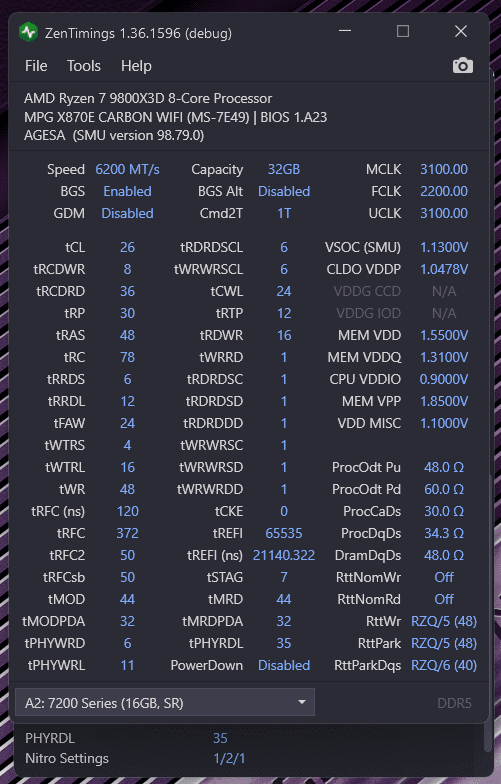Click PHYRDL value 35 in background window
The width and height of the screenshot is (501, 784).
[220, 738]
